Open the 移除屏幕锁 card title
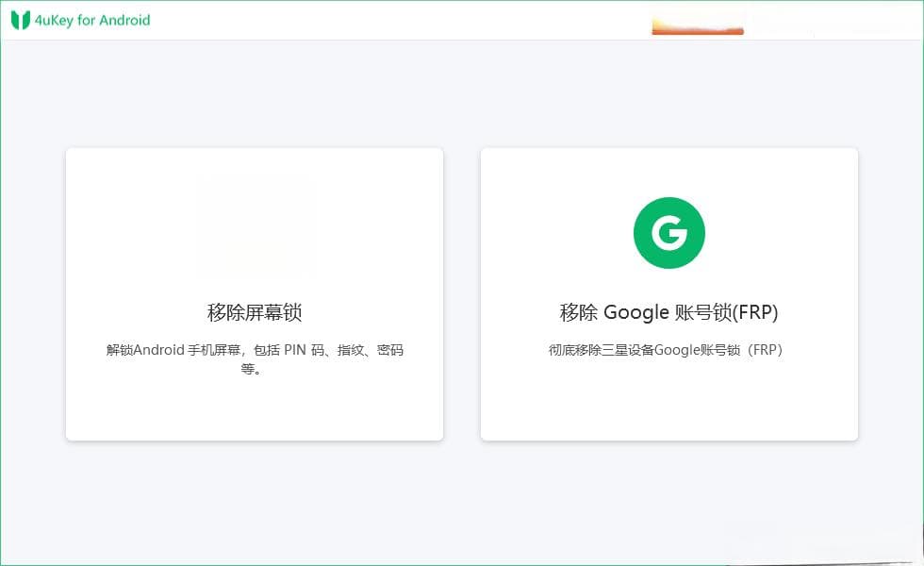Viewport: 924px width, 566px height. click(x=255, y=312)
